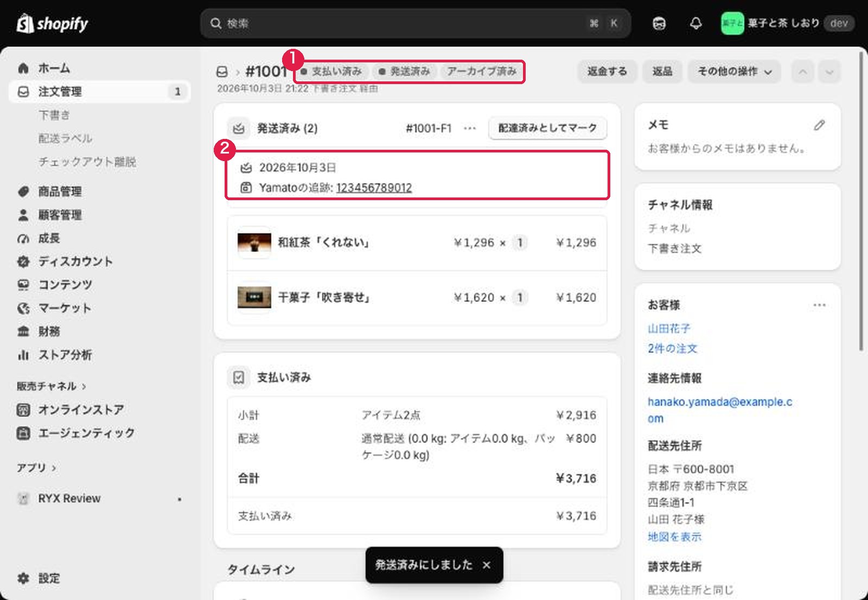Screen dimensions: 868x600
Task: Open マーケット with the globe icon
Action: click(100, 308)
